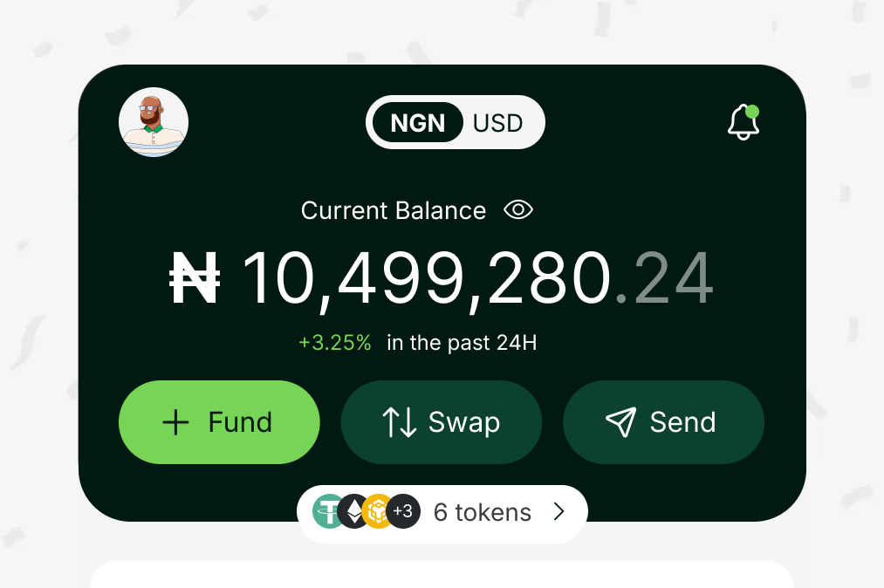The width and height of the screenshot is (884, 588).
Task: Click the paper plane send icon
Action: tap(620, 422)
